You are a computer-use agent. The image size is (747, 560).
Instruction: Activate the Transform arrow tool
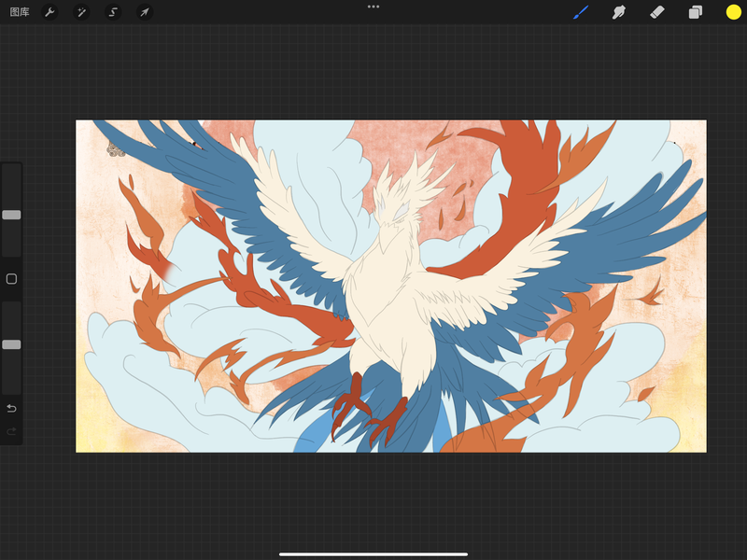coord(145,12)
